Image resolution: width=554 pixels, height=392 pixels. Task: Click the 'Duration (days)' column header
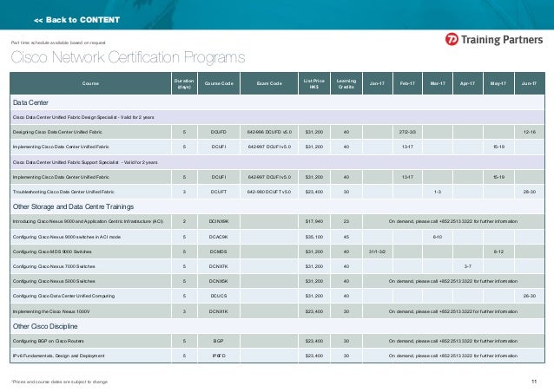[x=184, y=83]
